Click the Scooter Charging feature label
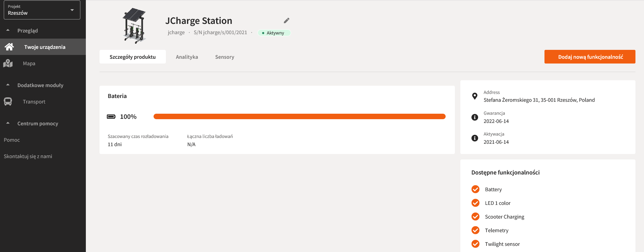This screenshot has width=644, height=252. [504, 217]
